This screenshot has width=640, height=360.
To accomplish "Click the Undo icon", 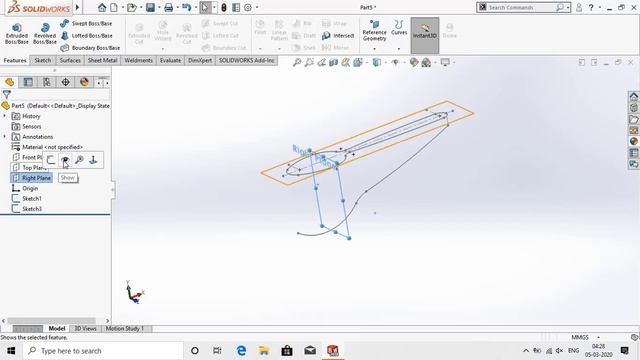I will click(x=186, y=7).
